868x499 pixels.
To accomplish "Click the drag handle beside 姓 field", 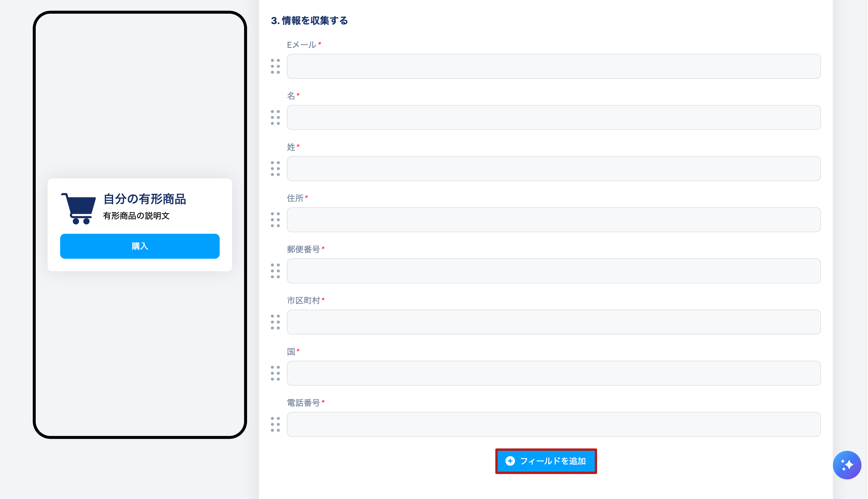I will click(x=275, y=169).
